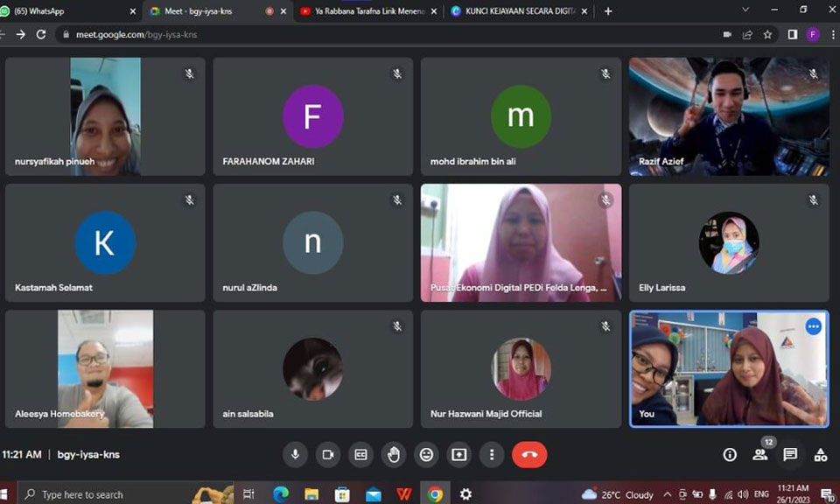Toggle closed captions in the call
This screenshot has width=840, height=504.
pos(360,454)
